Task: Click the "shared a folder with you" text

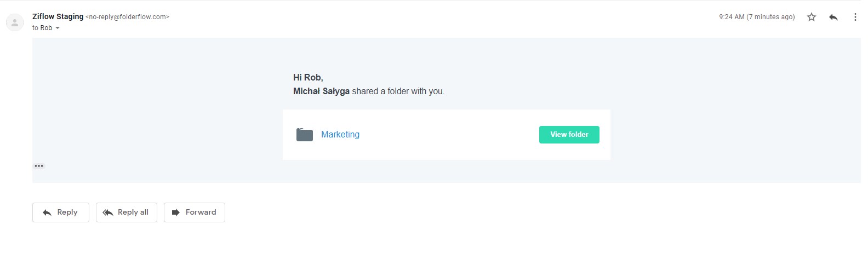Action: [398, 91]
